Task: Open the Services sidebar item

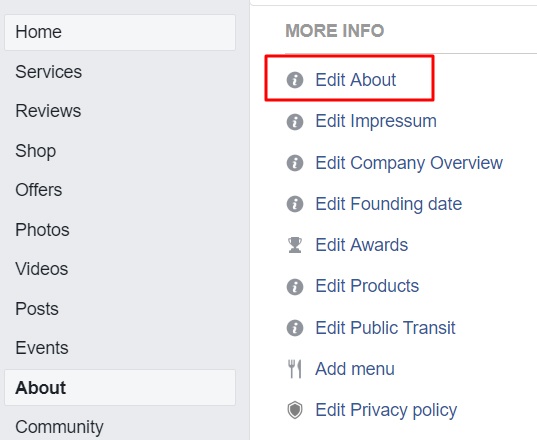Action: pos(49,72)
